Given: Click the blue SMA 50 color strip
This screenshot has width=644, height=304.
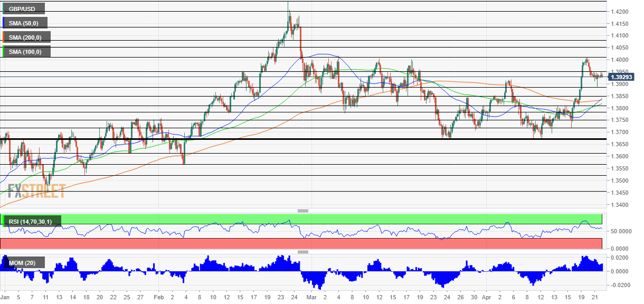Looking at the screenshot, I should click(4, 23).
